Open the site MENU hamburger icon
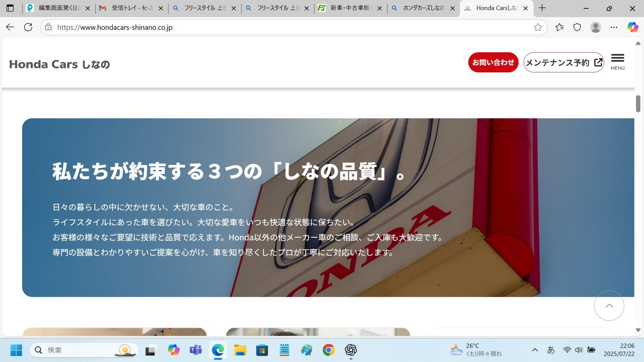Screen dimensions: 644x362 (617, 62)
